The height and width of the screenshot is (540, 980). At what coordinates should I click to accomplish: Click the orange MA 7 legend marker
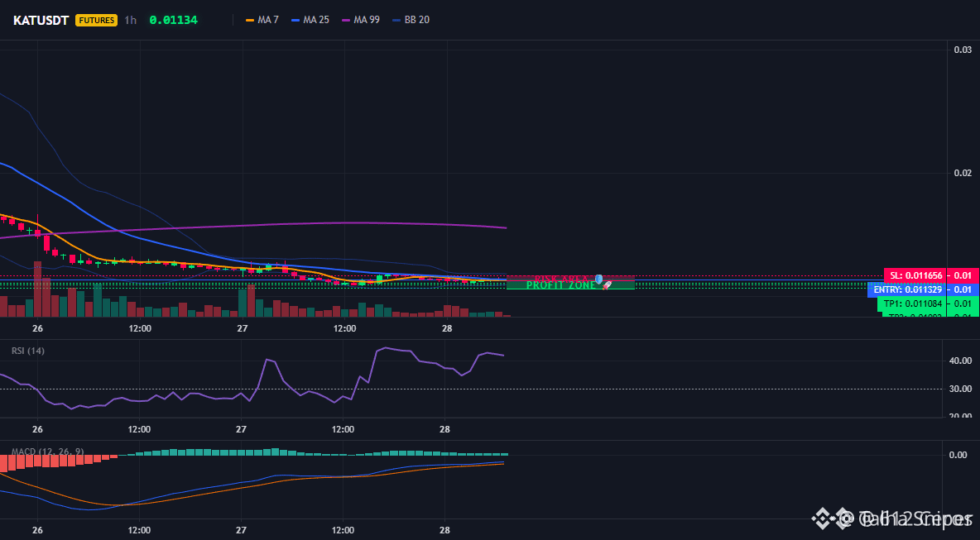coord(250,20)
